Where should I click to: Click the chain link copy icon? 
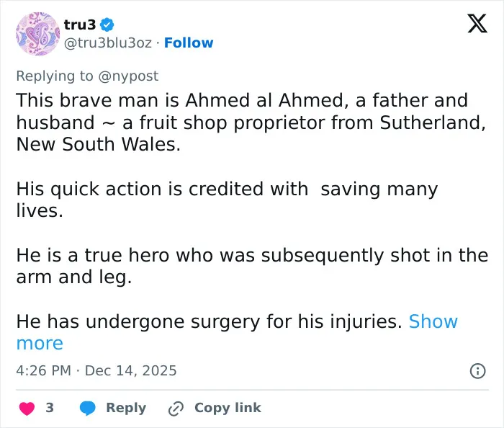coord(176,409)
